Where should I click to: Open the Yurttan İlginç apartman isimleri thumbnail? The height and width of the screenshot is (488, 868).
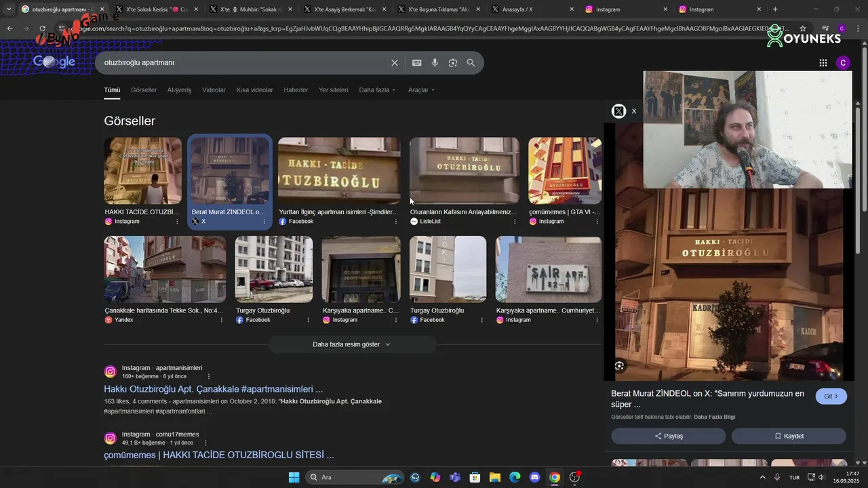click(339, 171)
